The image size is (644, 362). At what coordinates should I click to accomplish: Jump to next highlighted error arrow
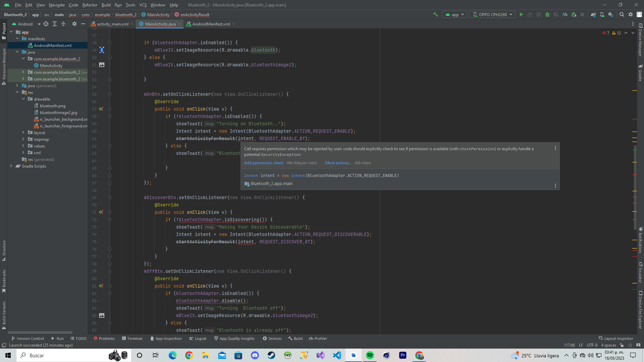(x=633, y=33)
